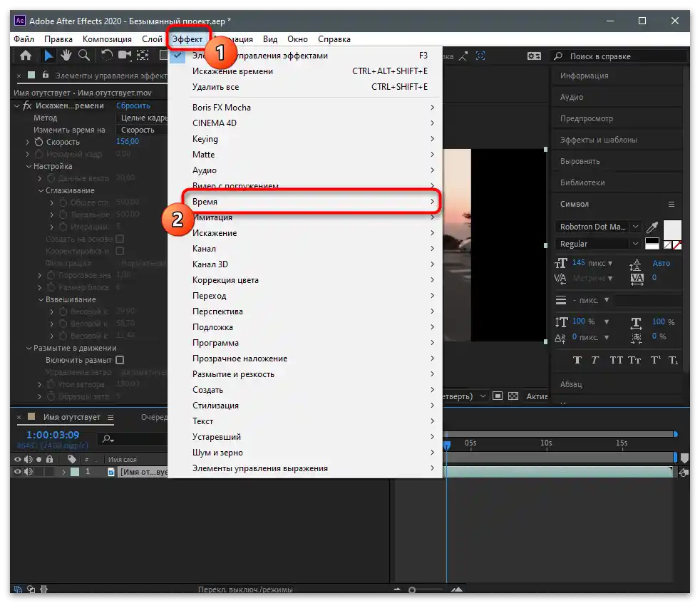The width and height of the screenshot is (700, 603).
Task: Collapse the Сглаживание group
Action: click(41, 190)
